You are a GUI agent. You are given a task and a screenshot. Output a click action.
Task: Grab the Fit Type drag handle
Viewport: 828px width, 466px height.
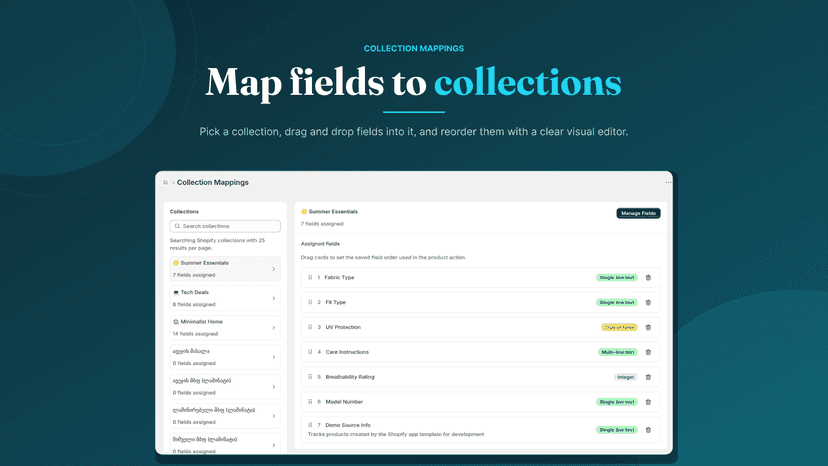tap(310, 302)
